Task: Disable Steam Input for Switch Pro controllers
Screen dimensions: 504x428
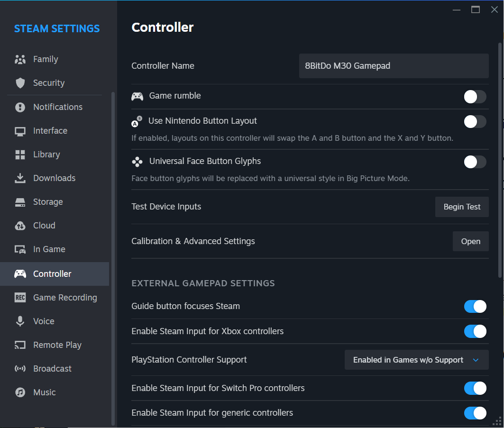Action: pos(475,388)
